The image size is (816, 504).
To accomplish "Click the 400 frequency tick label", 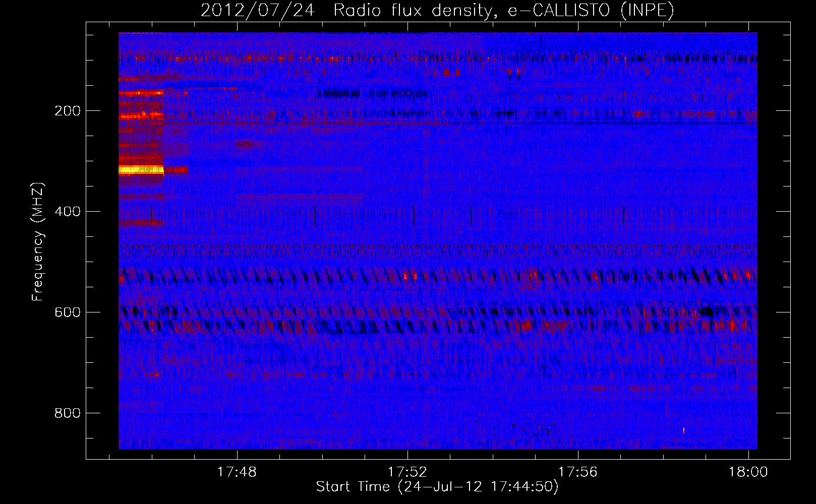I will coord(68,212).
